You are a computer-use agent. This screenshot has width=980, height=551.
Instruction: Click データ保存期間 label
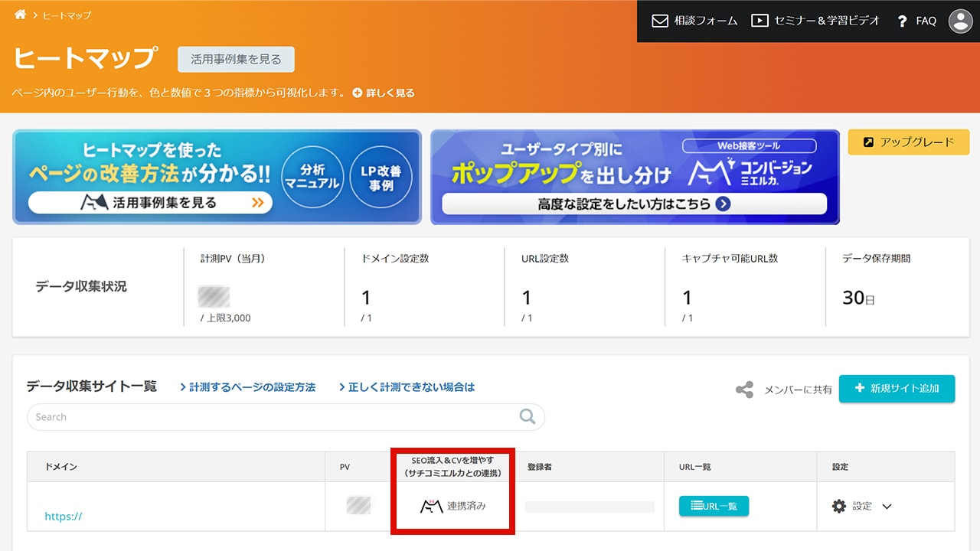pos(877,259)
